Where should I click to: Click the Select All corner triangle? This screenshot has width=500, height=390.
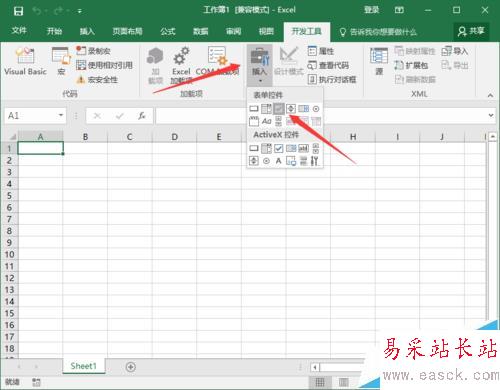[x=12, y=137]
